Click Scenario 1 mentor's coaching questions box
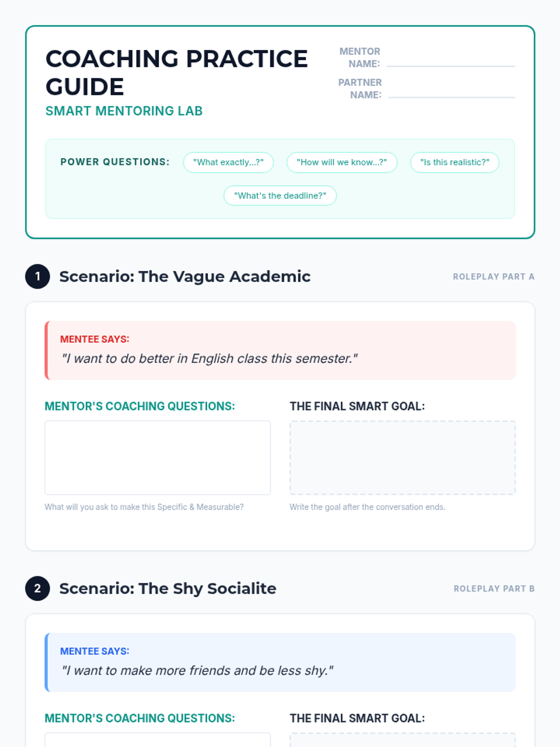This screenshot has height=747, width=560. [157, 458]
